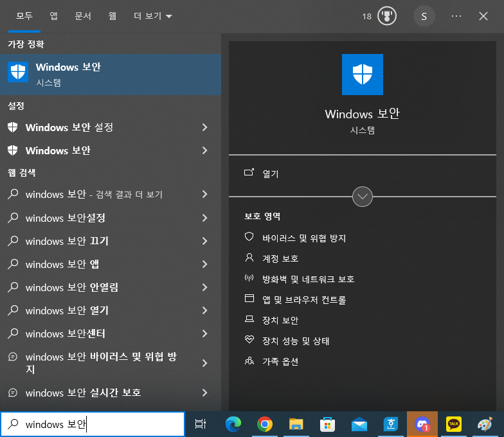Open the Paint palette app from taskbar
This screenshot has height=437, width=504.
(x=485, y=424)
